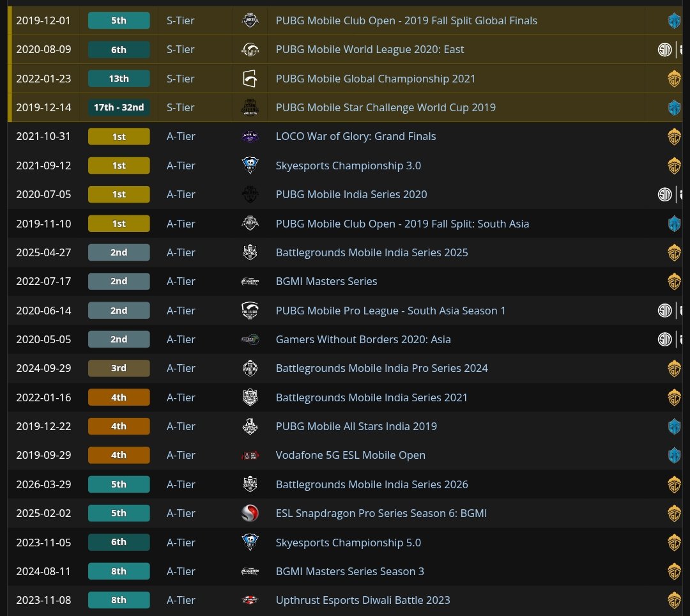Open Battlegrounds Mobile India Pro Series 2024 link

pyautogui.click(x=381, y=368)
